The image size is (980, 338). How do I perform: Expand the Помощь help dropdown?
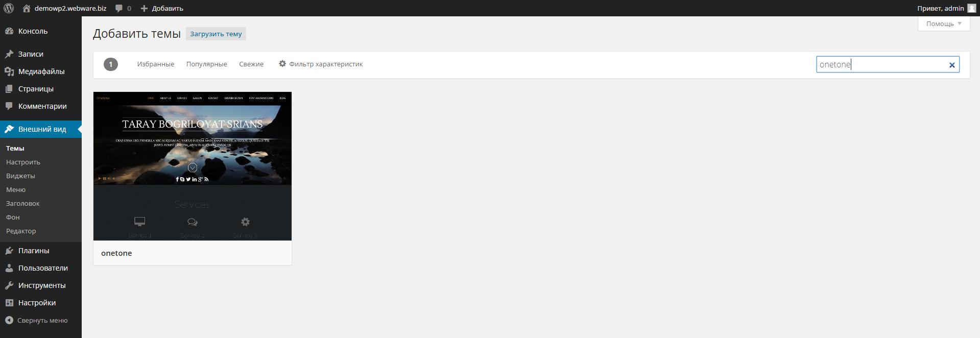pyautogui.click(x=944, y=23)
